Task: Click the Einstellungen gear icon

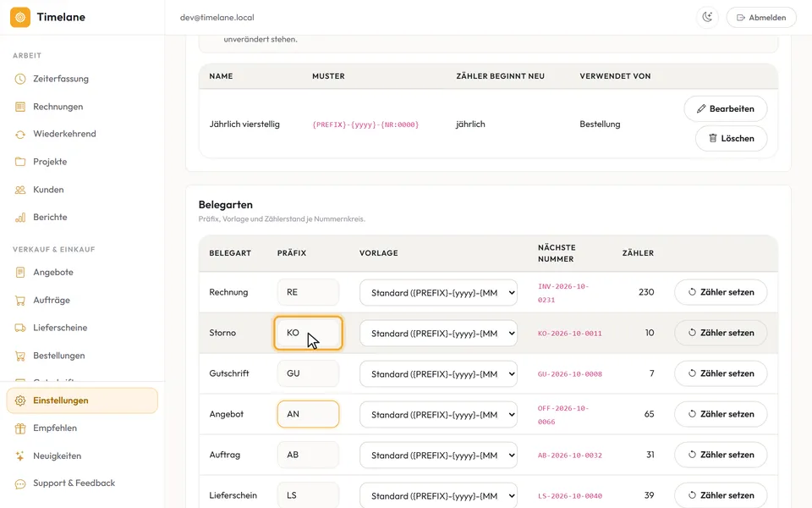Action: coord(20,400)
